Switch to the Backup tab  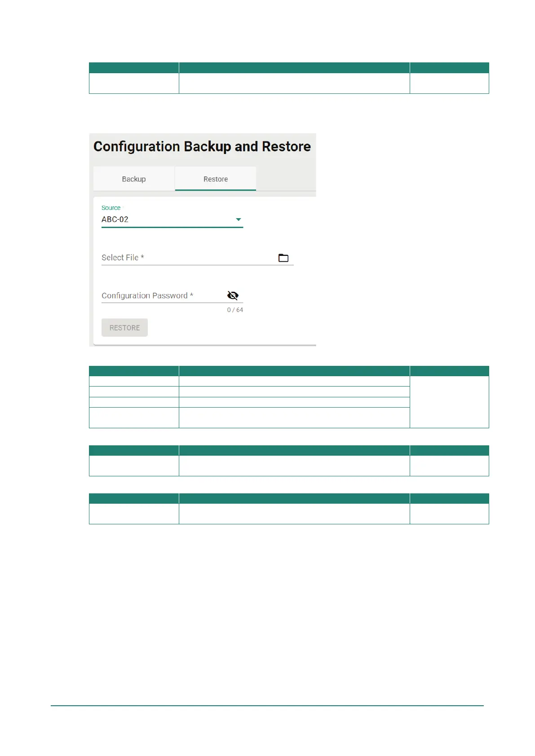tap(134, 179)
